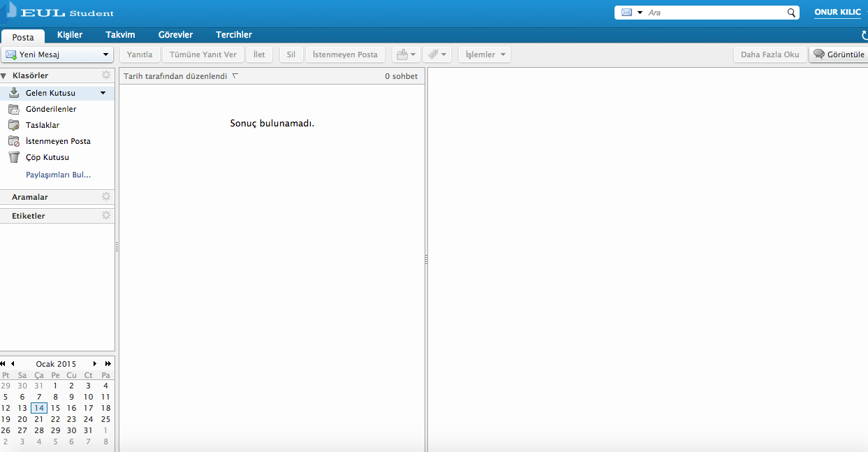
Task: Click Ocak 2015 month label
Action: [x=56, y=364]
